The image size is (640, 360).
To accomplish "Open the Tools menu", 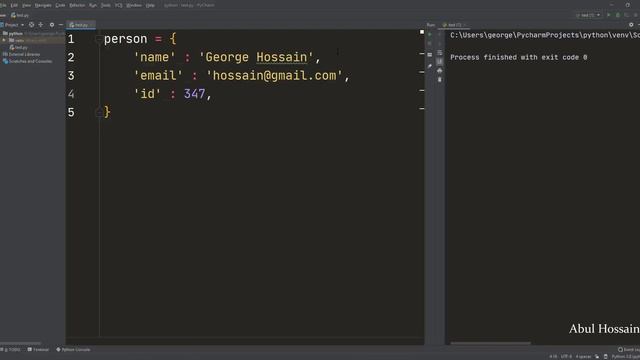I will (106, 5).
